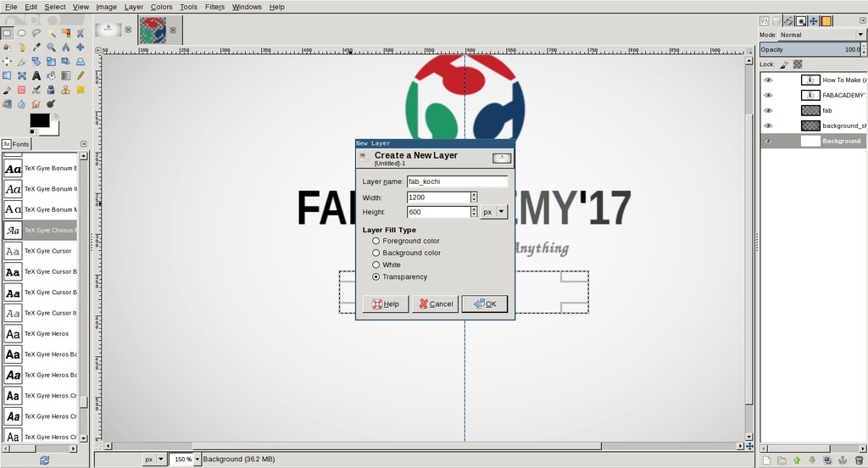Screen dimensions: 868x468
Task: Select the Crop tool
Action: pyautogui.click(x=21, y=62)
